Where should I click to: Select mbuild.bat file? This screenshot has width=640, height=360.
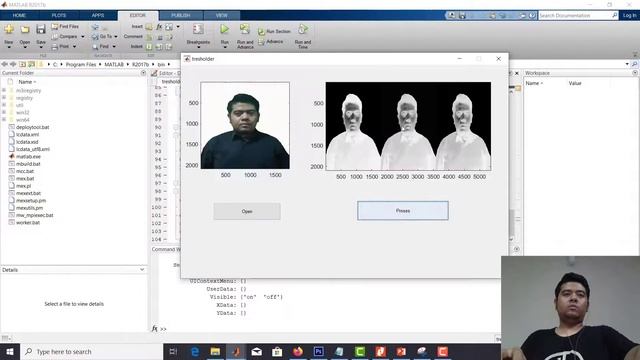click(28, 164)
